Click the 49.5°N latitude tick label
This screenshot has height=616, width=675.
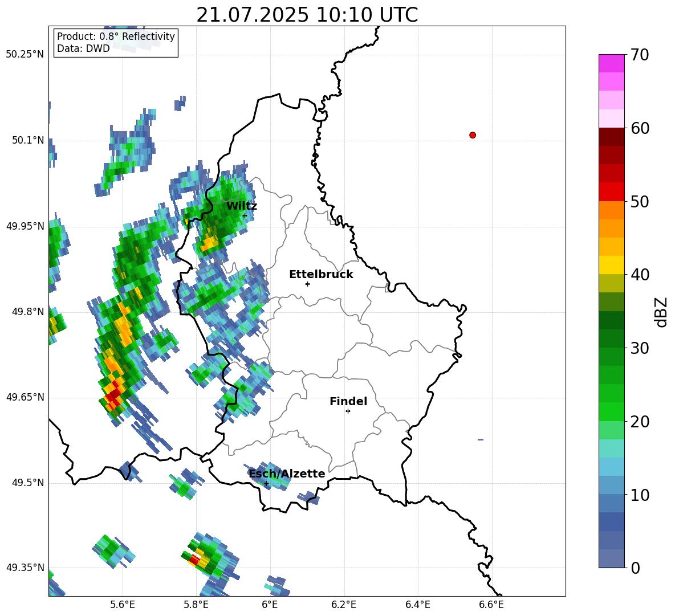pos(27,483)
